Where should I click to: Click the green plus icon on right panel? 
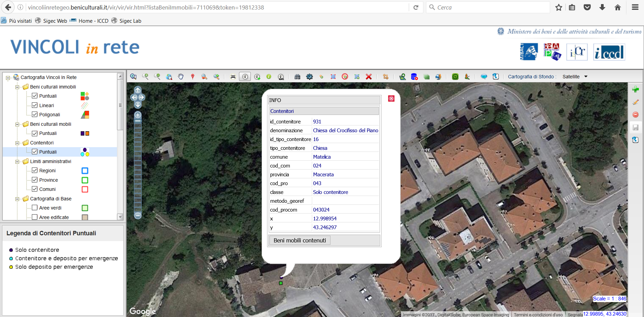(636, 90)
